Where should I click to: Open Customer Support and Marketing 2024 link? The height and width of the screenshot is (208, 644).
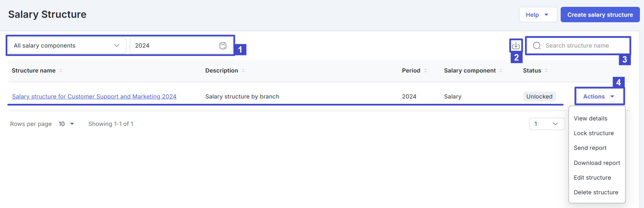pos(94,96)
